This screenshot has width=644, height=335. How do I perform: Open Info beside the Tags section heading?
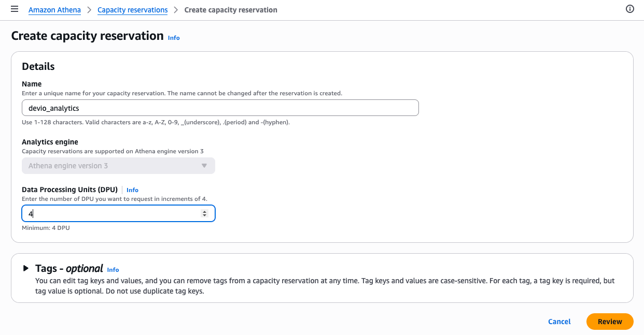(x=113, y=269)
